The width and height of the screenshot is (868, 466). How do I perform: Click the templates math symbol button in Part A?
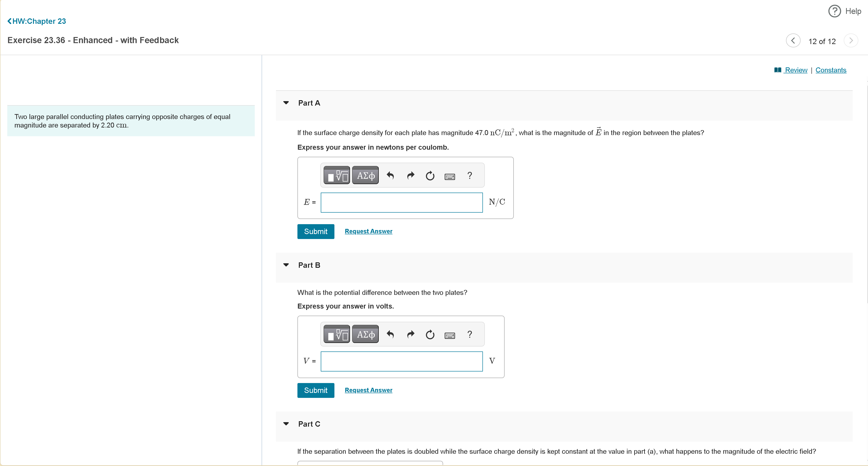tap(337, 176)
